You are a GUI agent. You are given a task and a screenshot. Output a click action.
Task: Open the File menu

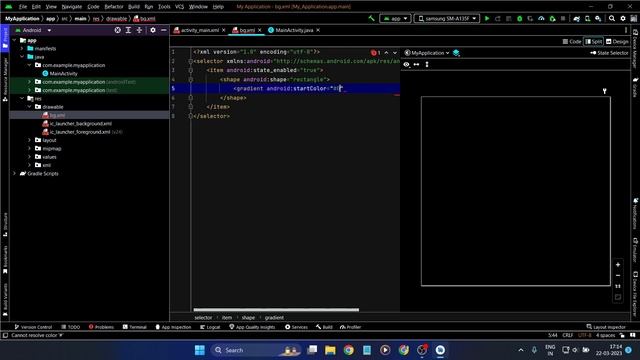23,7
